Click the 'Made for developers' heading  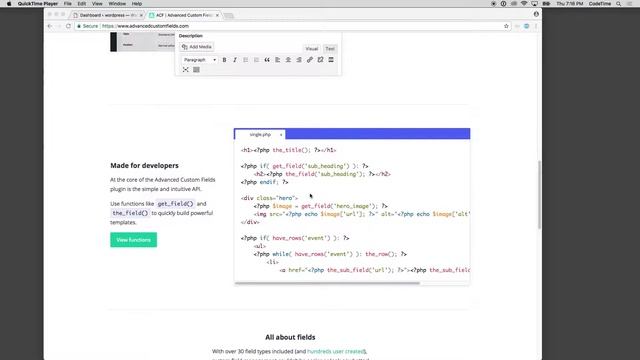[144, 165]
